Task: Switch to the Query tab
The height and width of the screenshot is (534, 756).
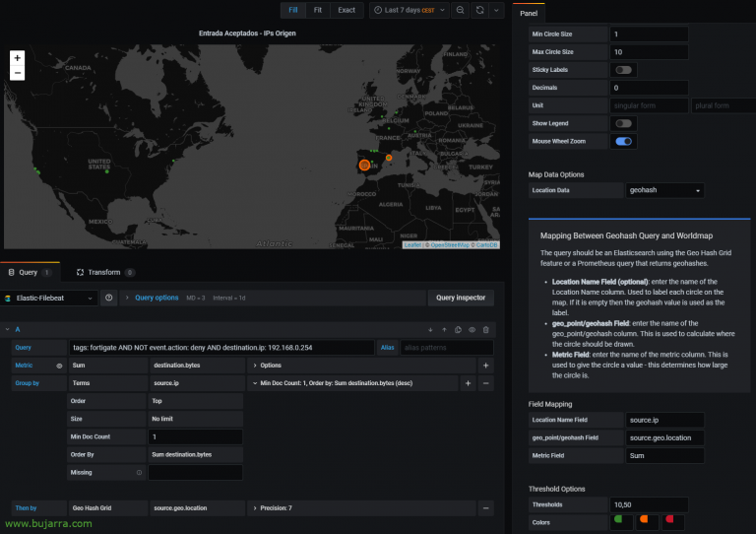Action: tap(30, 273)
